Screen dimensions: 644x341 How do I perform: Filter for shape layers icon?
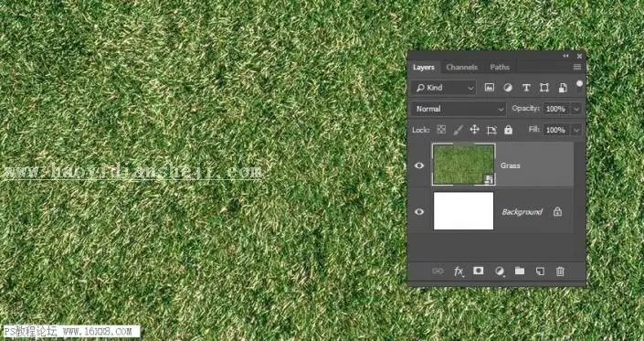pyautogui.click(x=544, y=88)
